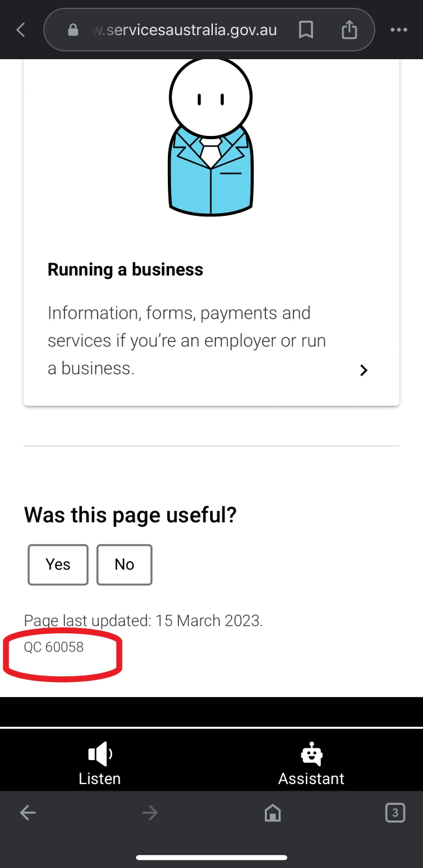Tap the circled QC 60058 reference text
Viewport: 423px width, 868px height.
(x=54, y=647)
